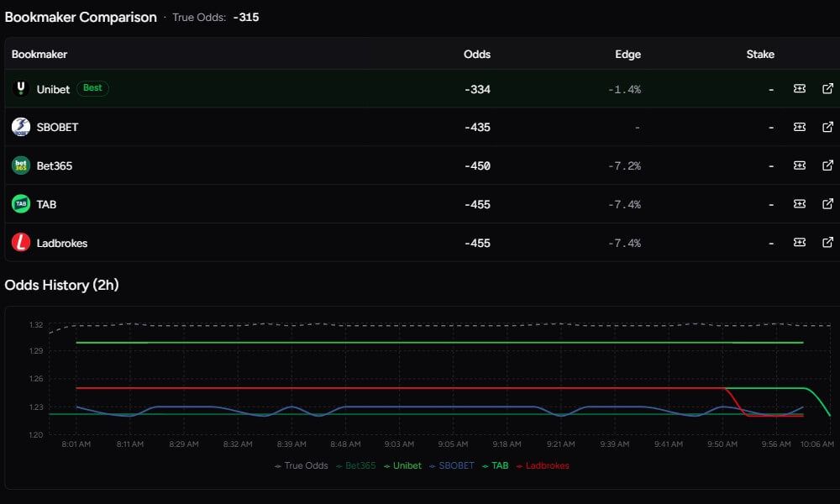This screenshot has height=504, width=840.
Task: Click the SBOBET logo
Action: click(x=19, y=127)
